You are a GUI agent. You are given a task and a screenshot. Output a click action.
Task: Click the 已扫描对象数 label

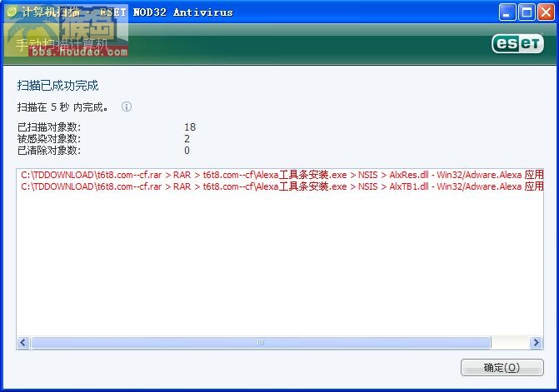point(49,127)
